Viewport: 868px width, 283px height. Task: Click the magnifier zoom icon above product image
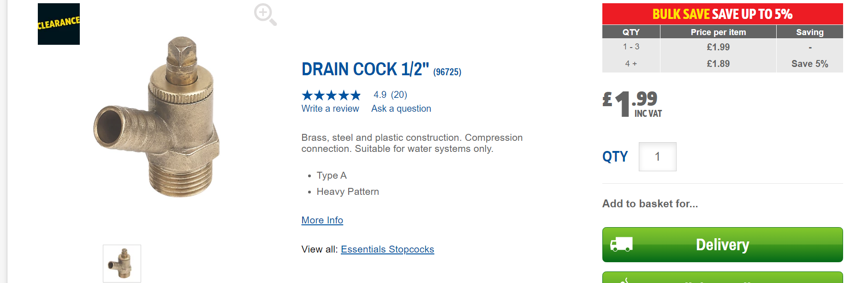pyautogui.click(x=265, y=14)
